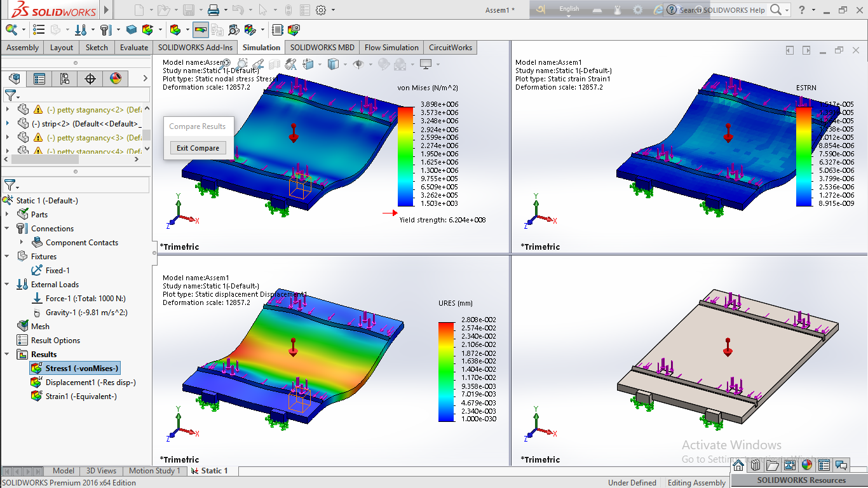Select the 3D Views bottom tab
The image size is (868, 488).
101,471
